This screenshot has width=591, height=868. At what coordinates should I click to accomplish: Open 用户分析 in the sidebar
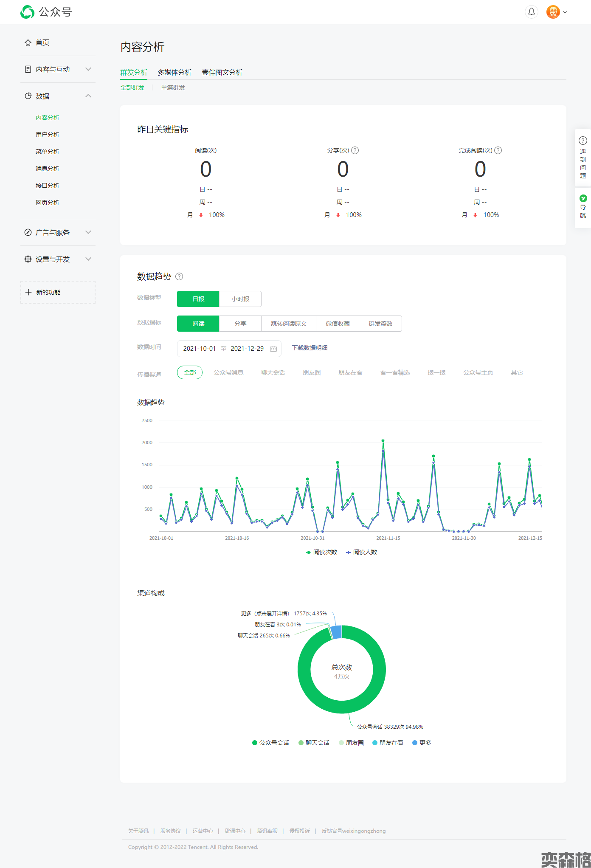click(48, 135)
